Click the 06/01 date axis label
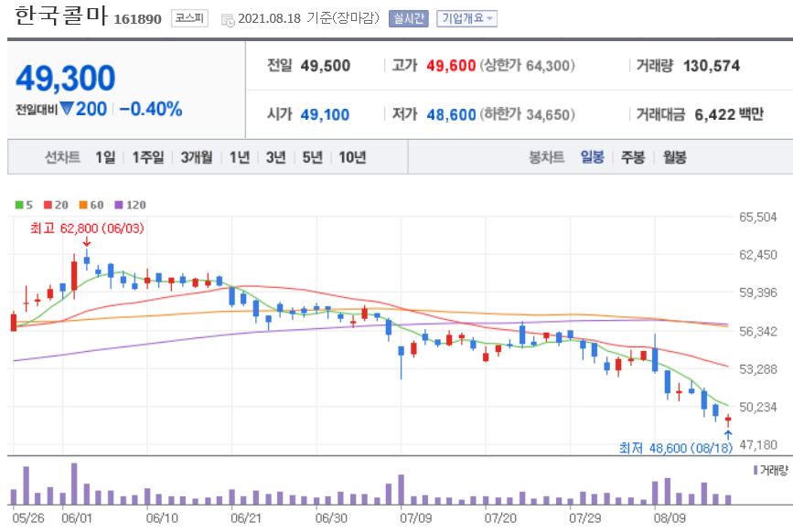 [77, 518]
